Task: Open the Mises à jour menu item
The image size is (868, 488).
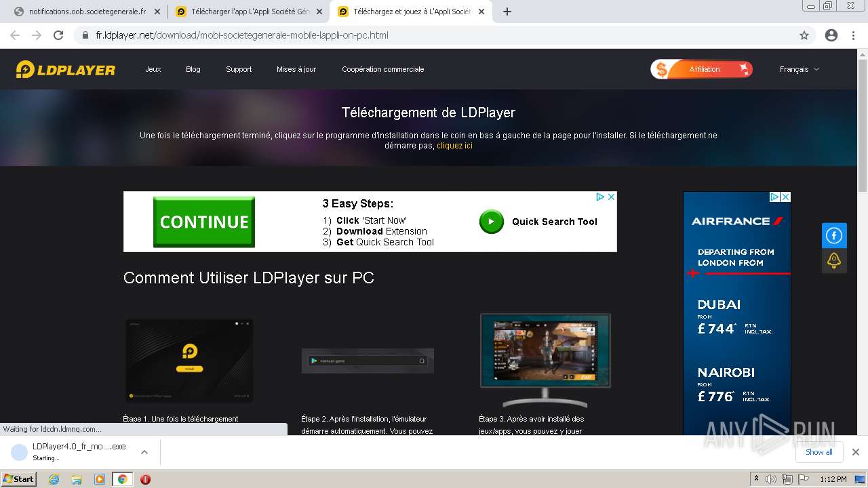Action: [296, 69]
